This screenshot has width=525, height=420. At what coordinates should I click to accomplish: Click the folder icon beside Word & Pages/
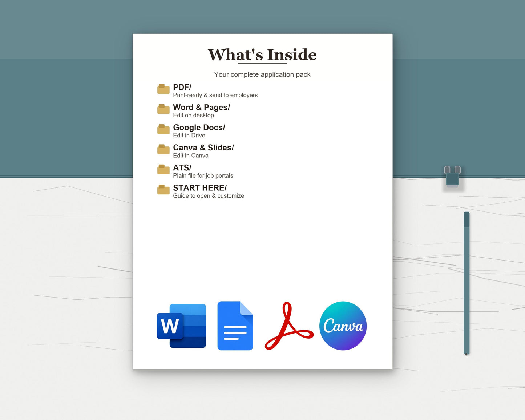pos(163,109)
